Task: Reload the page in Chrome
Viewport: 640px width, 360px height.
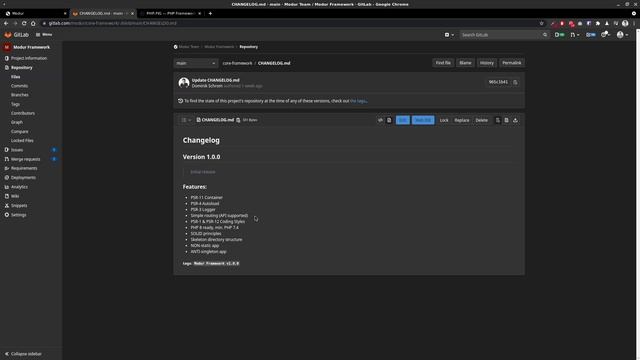Action: pyautogui.click(x=24, y=24)
